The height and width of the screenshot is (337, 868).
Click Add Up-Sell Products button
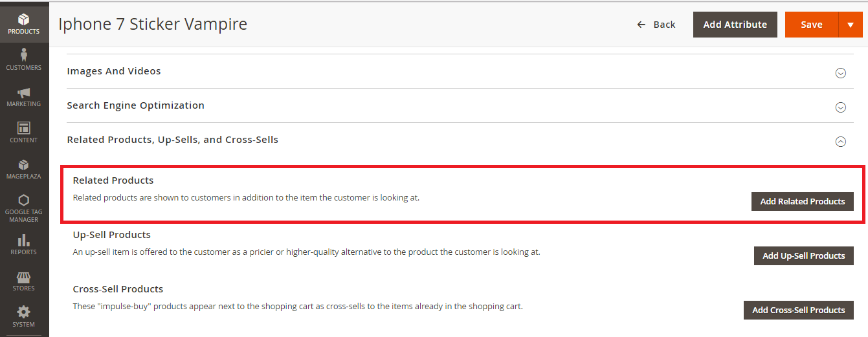(804, 255)
